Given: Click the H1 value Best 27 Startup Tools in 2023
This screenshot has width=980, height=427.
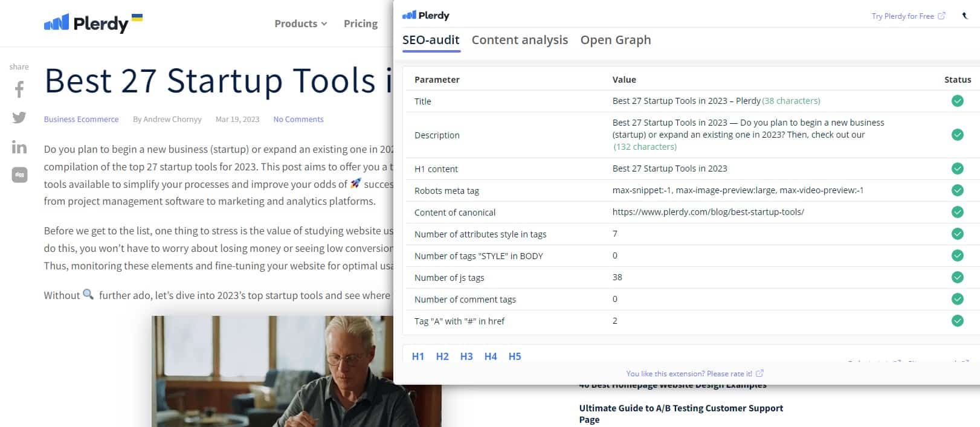Looking at the screenshot, I should 670,169.
